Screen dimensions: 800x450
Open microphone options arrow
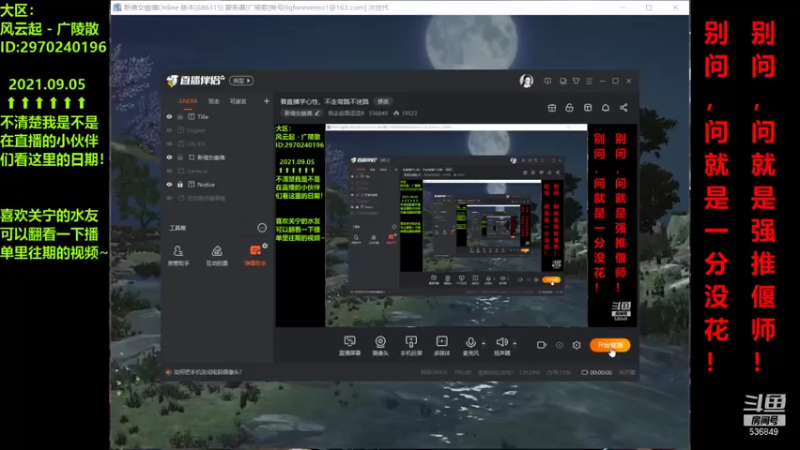483,343
